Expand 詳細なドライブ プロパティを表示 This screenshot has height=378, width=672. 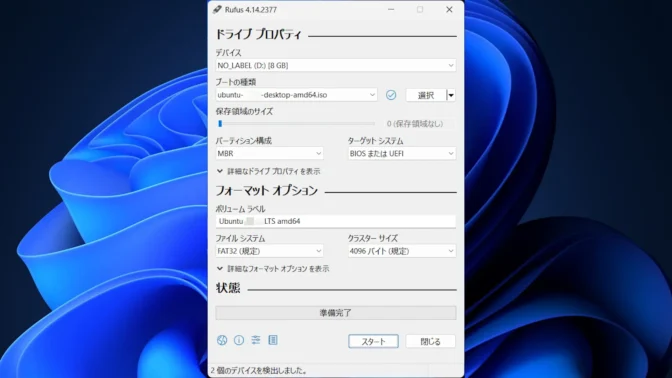[269, 171]
